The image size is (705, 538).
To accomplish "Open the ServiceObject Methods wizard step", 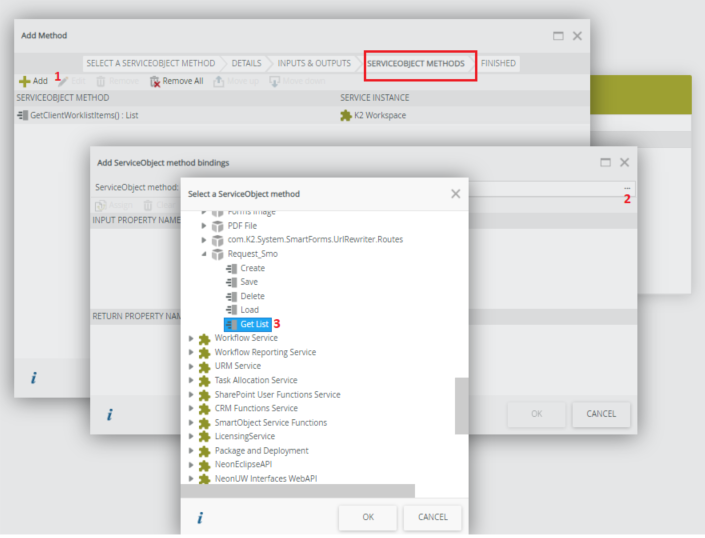I will click(416, 63).
